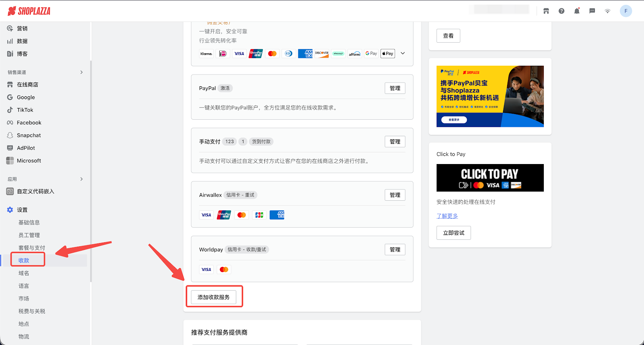Viewport: 644px width, 345px height.
Task: Open the chat messages icon
Action: click(x=592, y=11)
